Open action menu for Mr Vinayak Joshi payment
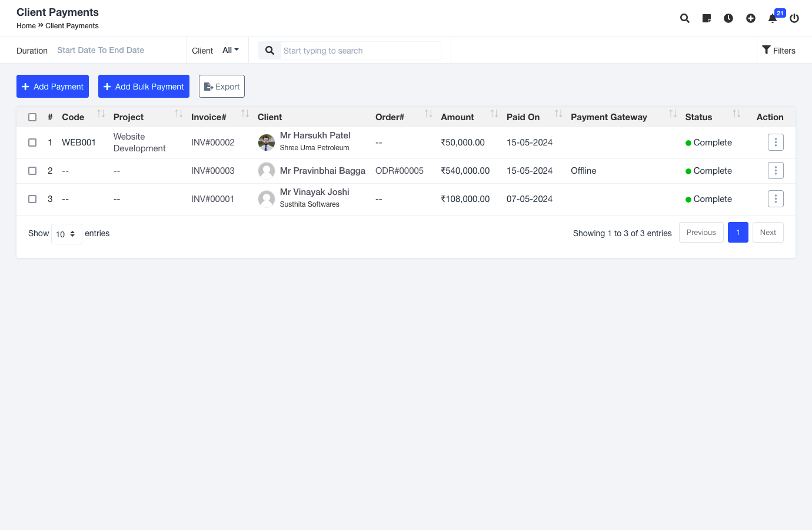Screen dimensions: 812x530 coord(776,199)
